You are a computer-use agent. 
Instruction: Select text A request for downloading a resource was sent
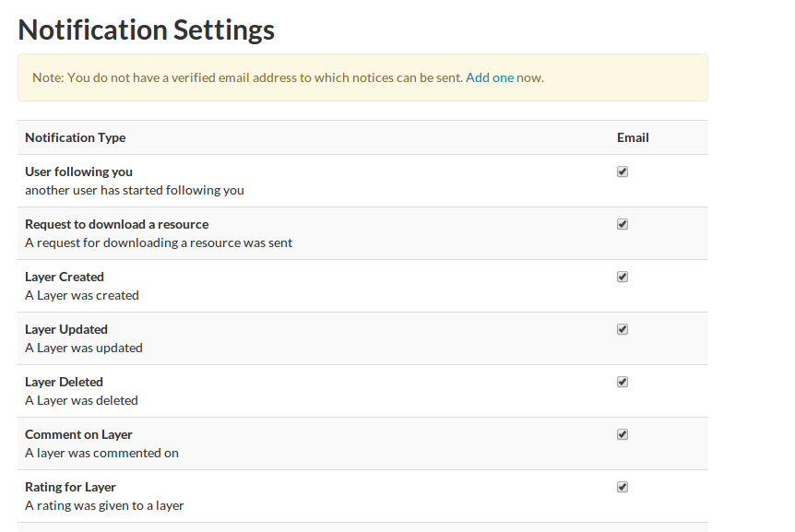click(159, 243)
